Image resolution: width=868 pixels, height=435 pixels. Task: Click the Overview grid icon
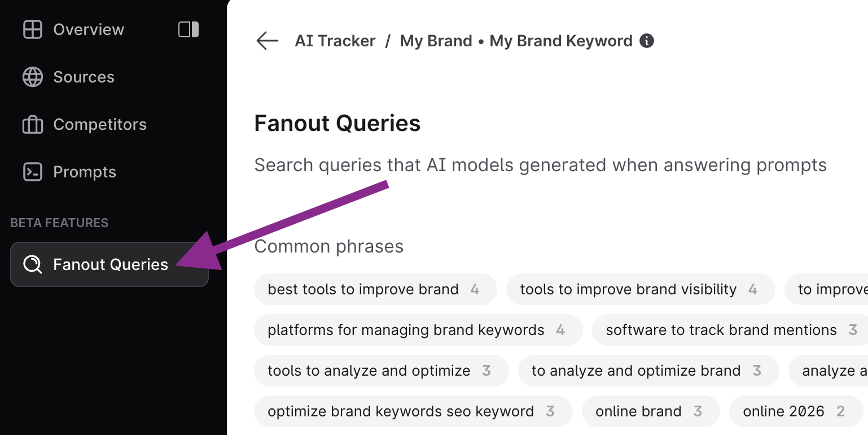pyautogui.click(x=32, y=30)
